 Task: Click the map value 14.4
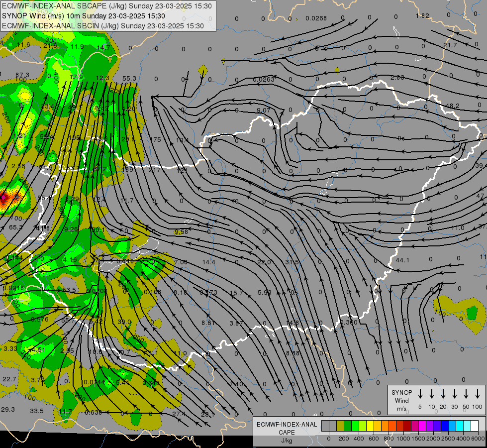point(209,262)
